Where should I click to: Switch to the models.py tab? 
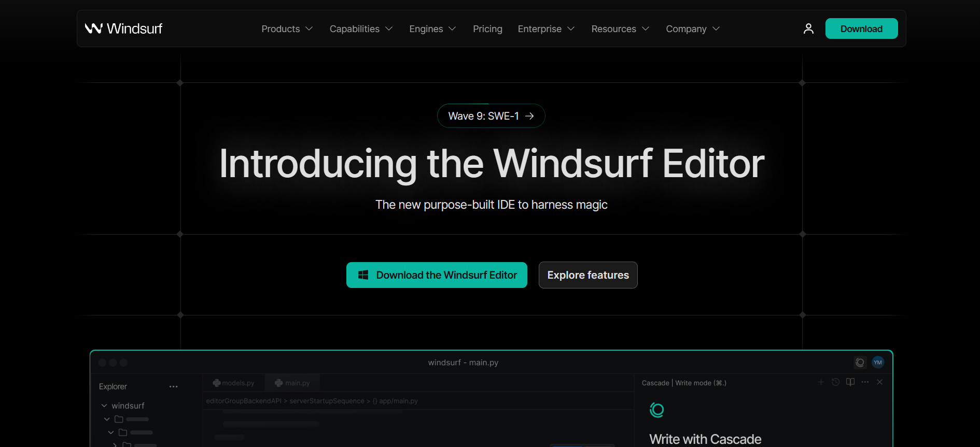click(x=233, y=383)
